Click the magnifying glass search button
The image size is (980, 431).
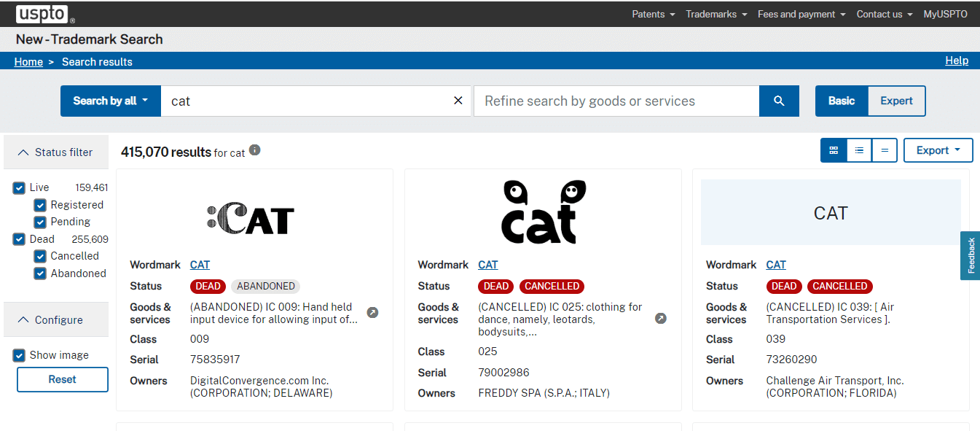[x=779, y=101]
